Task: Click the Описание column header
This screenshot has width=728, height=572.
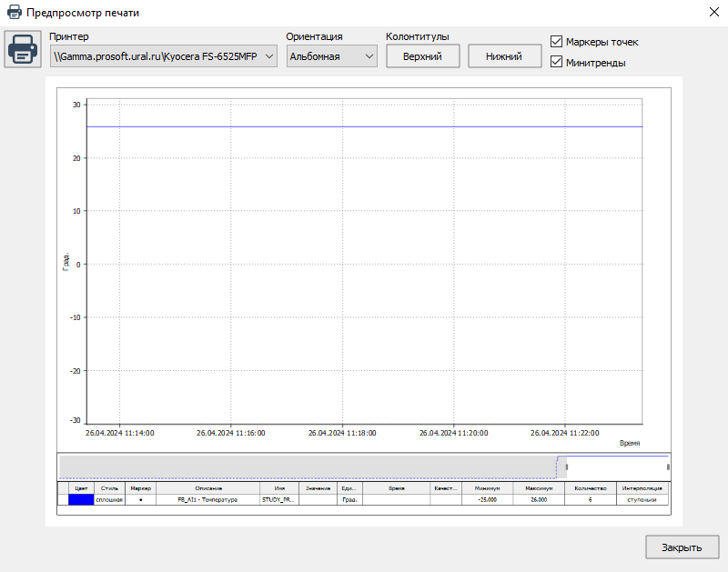Action: click(x=207, y=488)
